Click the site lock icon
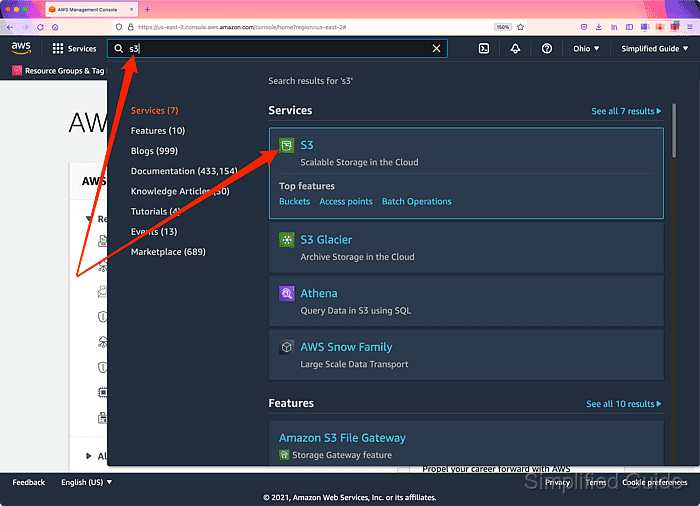This screenshot has width=700, height=506. (x=130, y=27)
